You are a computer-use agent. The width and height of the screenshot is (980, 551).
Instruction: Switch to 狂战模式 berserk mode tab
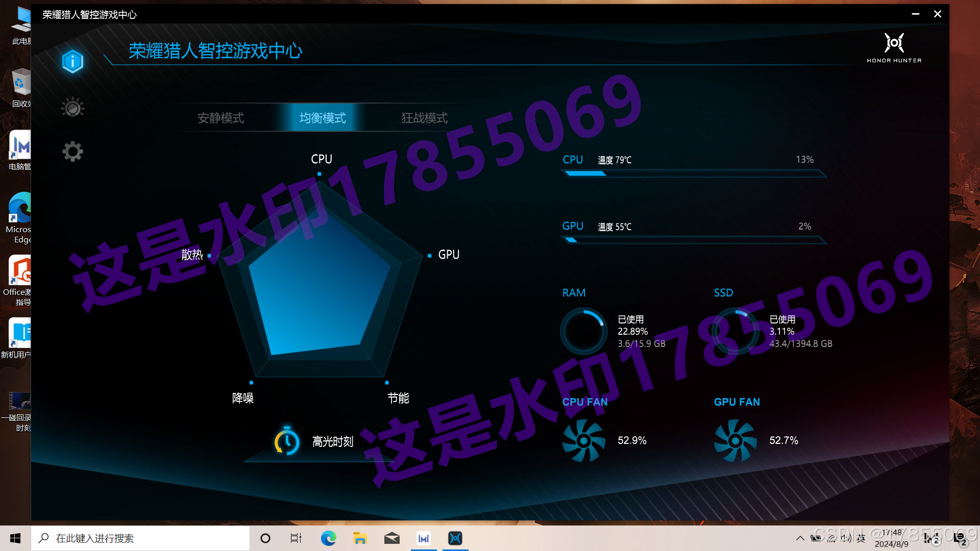424,118
